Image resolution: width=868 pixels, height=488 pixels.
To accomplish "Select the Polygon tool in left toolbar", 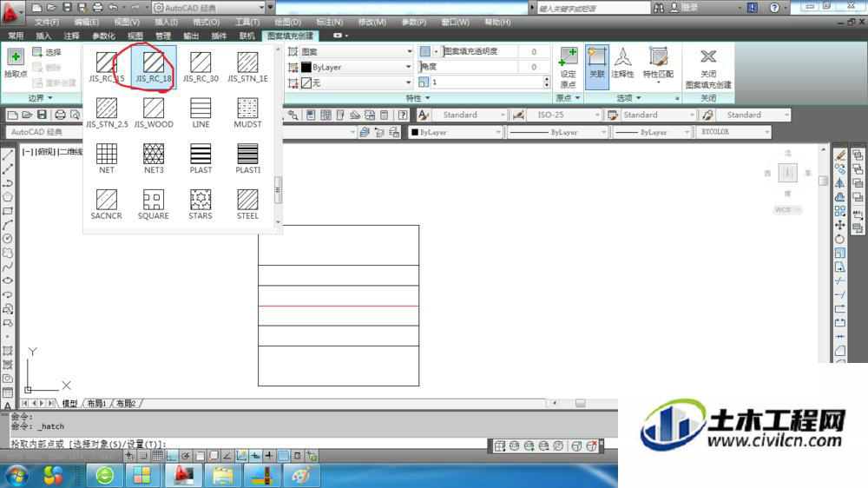I will (x=8, y=197).
